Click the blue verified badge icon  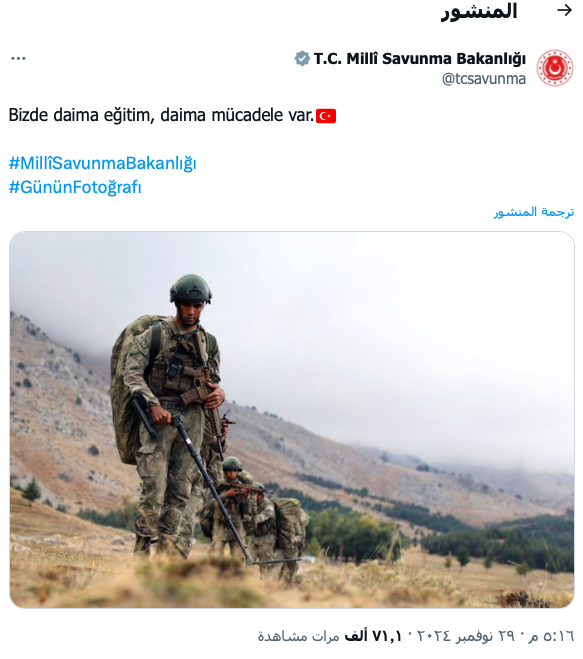pyautogui.click(x=302, y=58)
